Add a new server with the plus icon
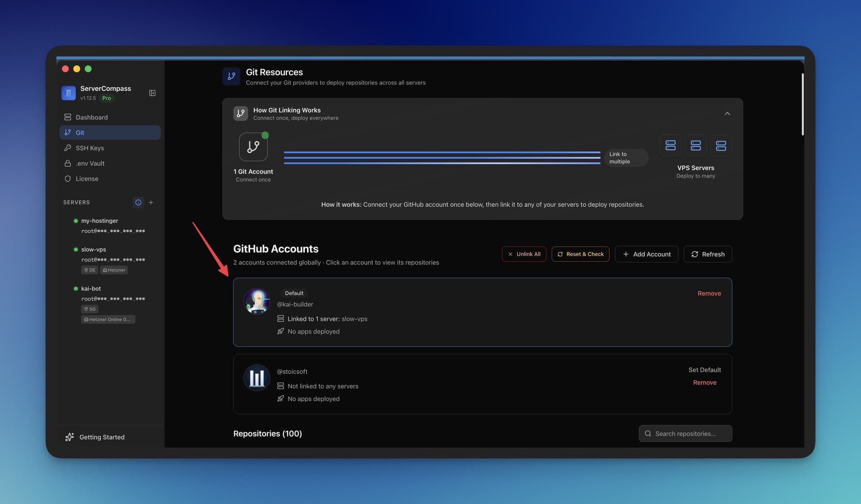The image size is (861, 504). tap(151, 203)
